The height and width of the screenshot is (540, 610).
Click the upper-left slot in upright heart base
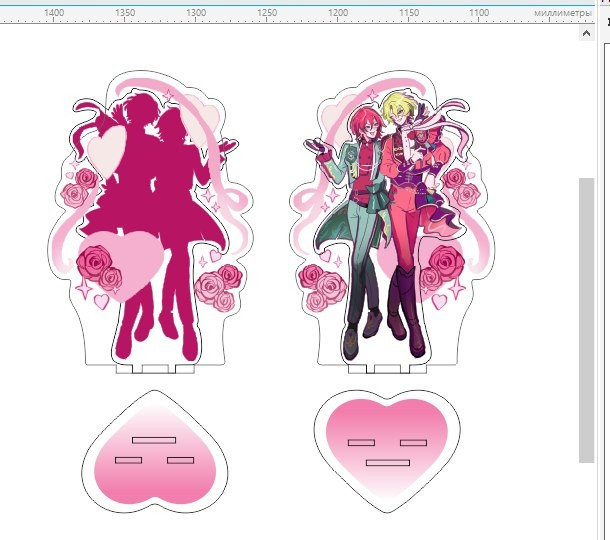point(361,443)
